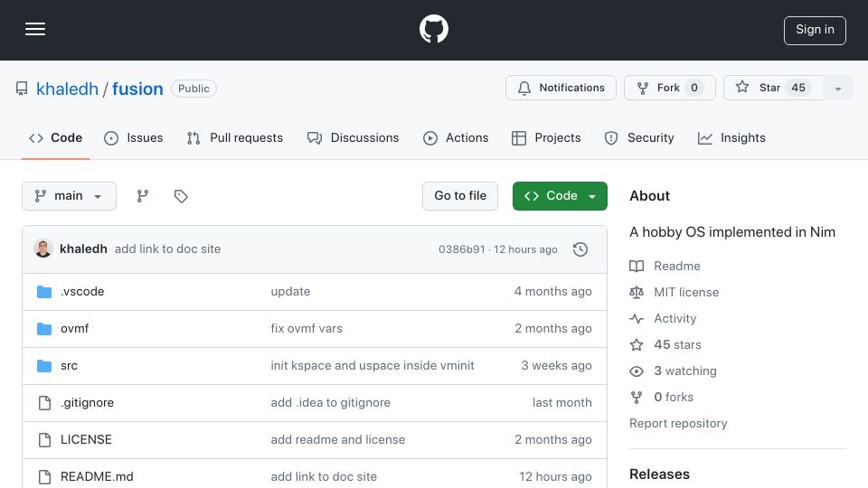Image resolution: width=868 pixels, height=488 pixels.
Task: Click the .gitignore file icon
Action: pos(44,403)
